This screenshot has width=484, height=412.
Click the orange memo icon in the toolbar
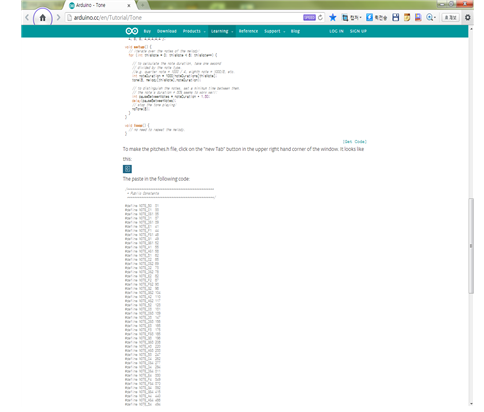(x=407, y=17)
